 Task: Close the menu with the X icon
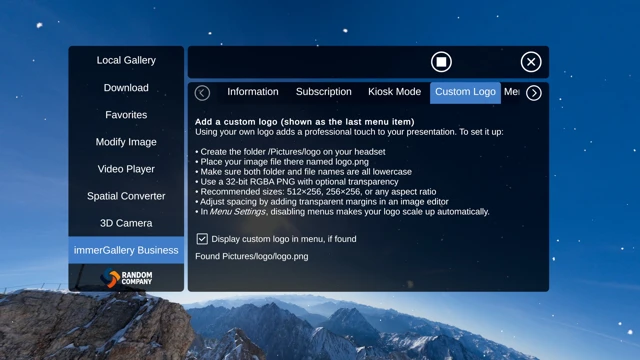(531, 62)
